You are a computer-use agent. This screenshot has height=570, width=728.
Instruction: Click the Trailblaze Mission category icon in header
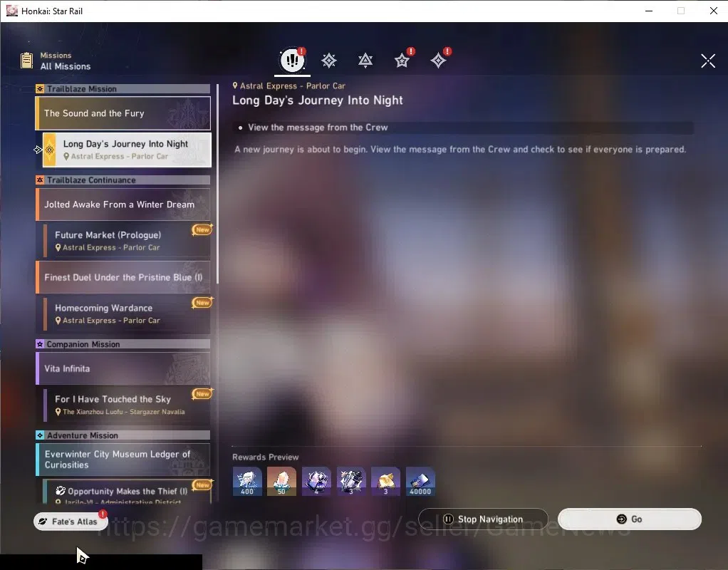click(x=40, y=89)
